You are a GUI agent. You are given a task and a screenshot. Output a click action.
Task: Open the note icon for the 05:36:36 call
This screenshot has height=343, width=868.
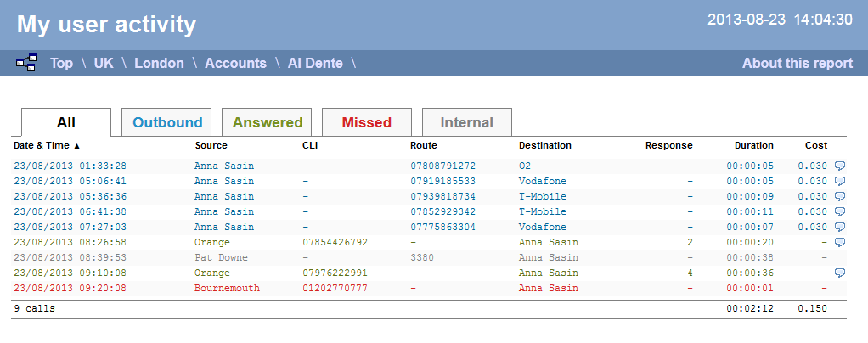click(839, 196)
